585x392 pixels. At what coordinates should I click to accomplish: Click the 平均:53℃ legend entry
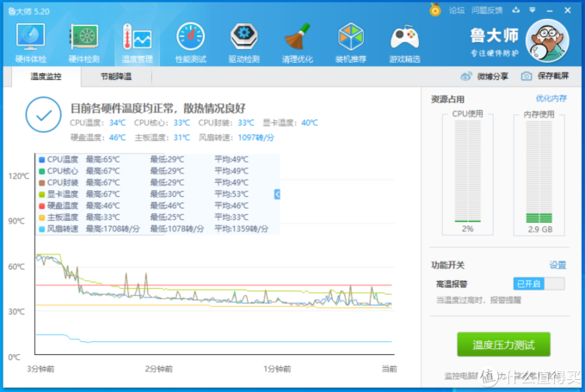pyautogui.click(x=231, y=194)
